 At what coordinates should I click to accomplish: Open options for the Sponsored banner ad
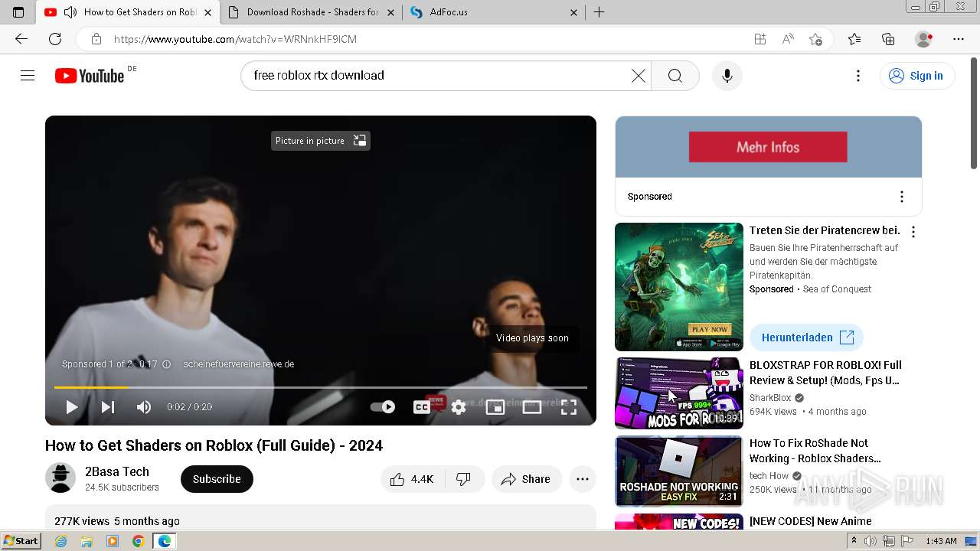[x=901, y=197]
